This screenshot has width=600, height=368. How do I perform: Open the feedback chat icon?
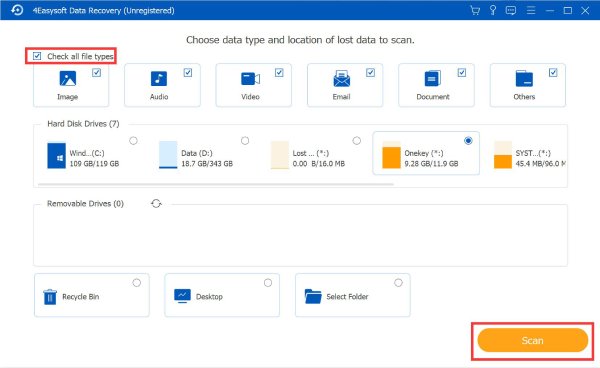click(511, 10)
